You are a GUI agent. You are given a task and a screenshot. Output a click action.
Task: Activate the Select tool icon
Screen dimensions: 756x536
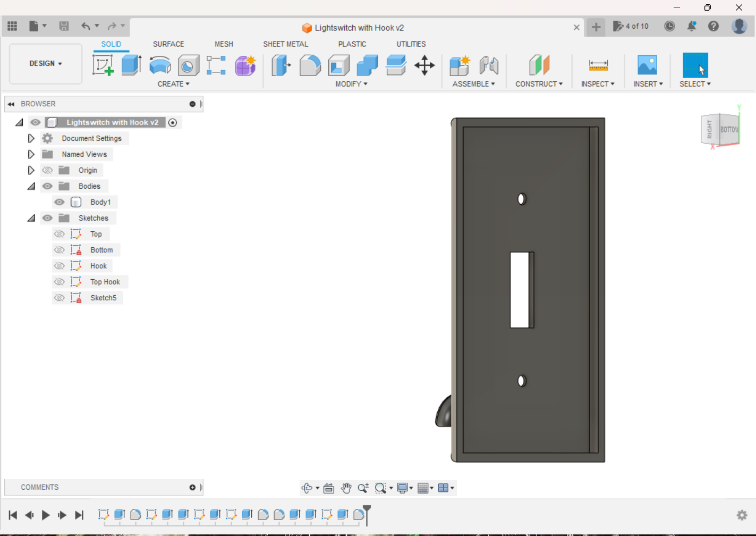pos(695,65)
